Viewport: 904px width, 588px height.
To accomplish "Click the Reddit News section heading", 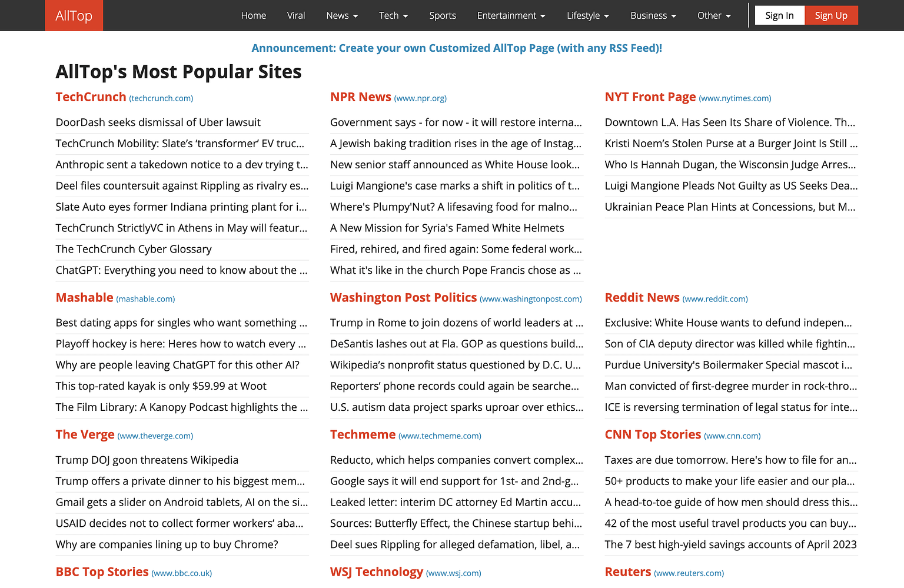I will (642, 297).
